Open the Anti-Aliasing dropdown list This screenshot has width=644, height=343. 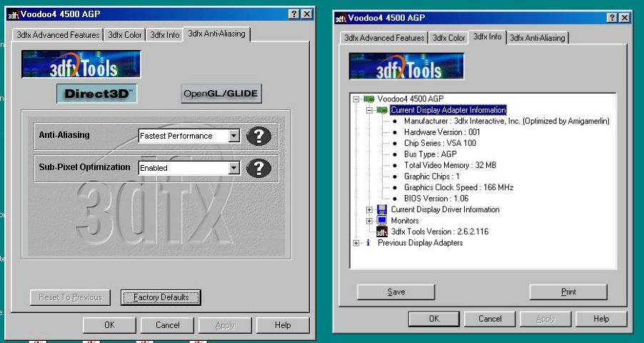coord(233,136)
